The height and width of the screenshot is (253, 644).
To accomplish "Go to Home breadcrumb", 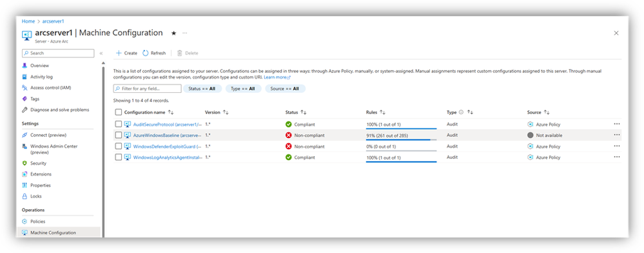I will [28, 21].
